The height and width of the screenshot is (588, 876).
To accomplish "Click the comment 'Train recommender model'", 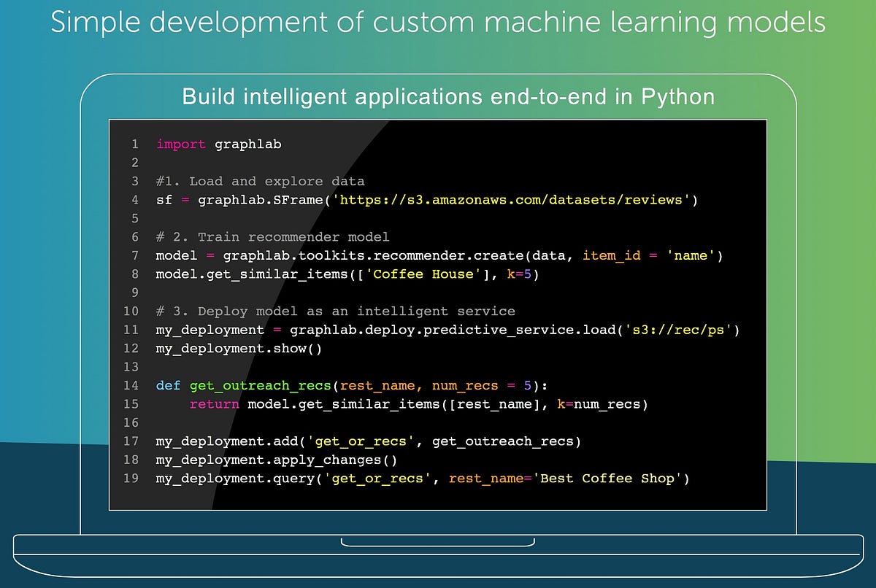I will (x=274, y=236).
